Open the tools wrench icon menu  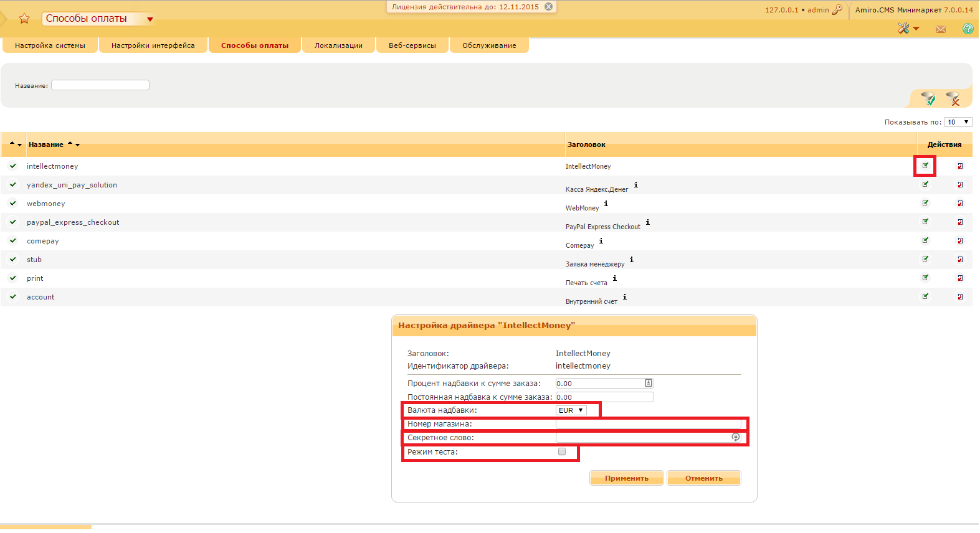pyautogui.click(x=903, y=29)
